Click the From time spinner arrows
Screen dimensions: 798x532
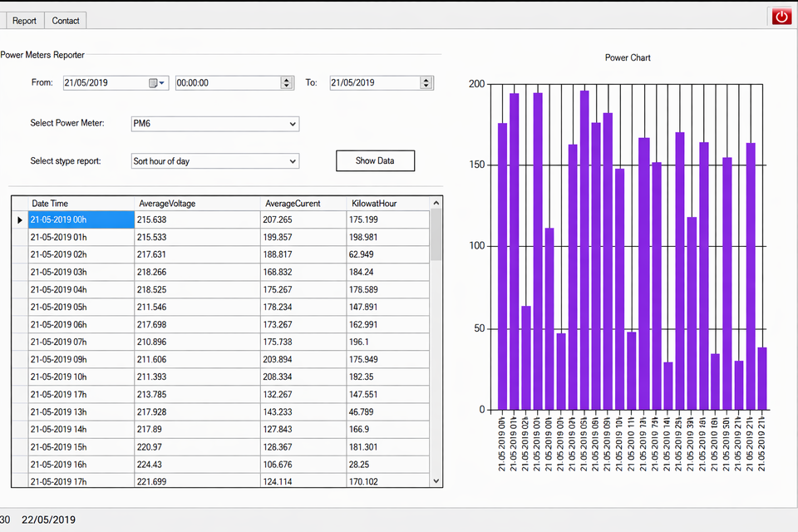(x=286, y=83)
